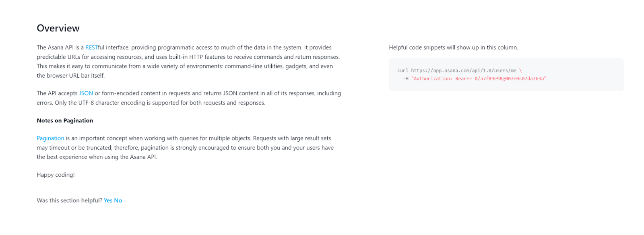644x235 pixels.
Task: Click the -H flag in code snippet
Action: pyautogui.click(x=405, y=79)
